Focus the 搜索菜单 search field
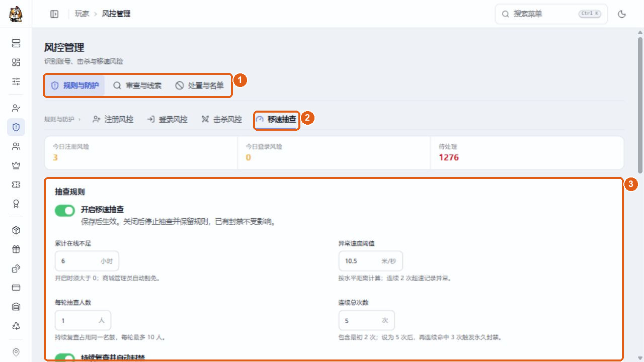Screen dimensions: 644x362 [551, 14]
